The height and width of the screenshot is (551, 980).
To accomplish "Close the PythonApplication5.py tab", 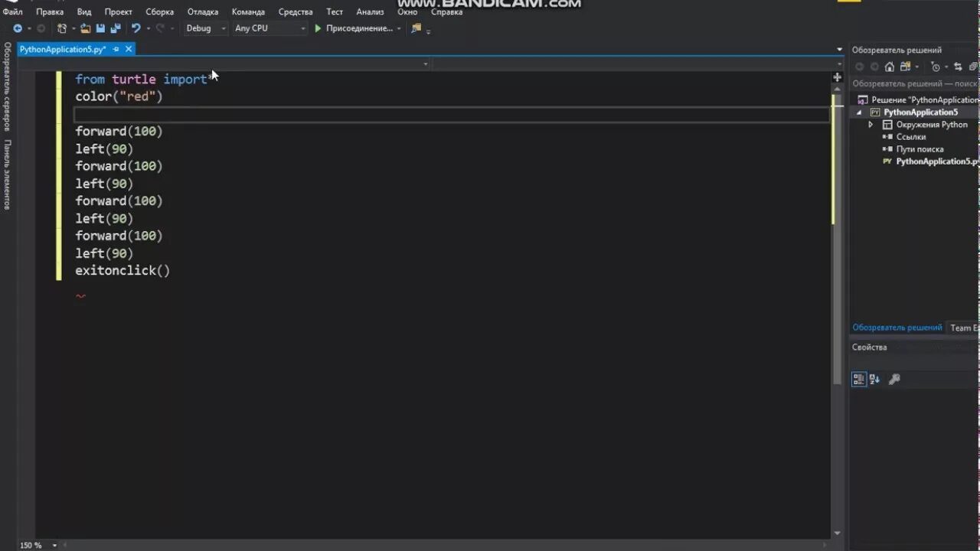I will point(128,49).
